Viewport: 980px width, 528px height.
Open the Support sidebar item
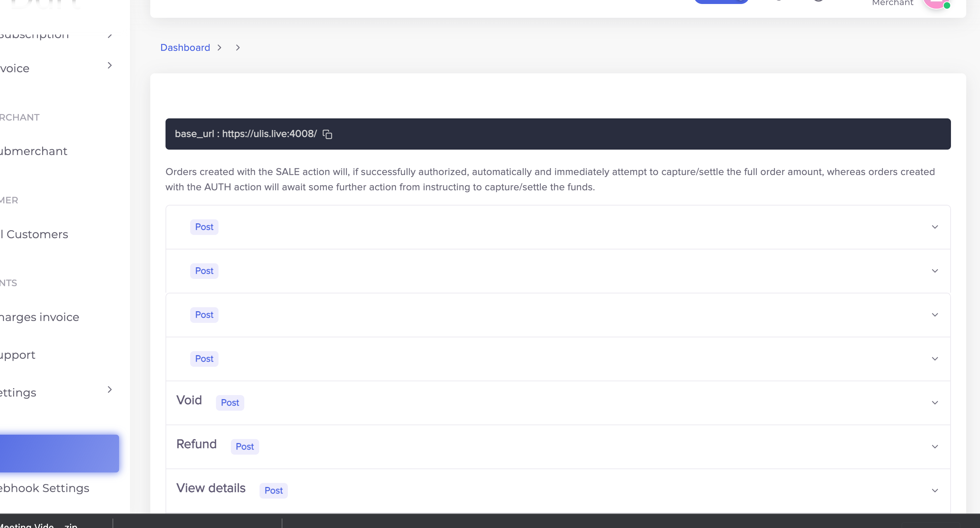(17, 355)
